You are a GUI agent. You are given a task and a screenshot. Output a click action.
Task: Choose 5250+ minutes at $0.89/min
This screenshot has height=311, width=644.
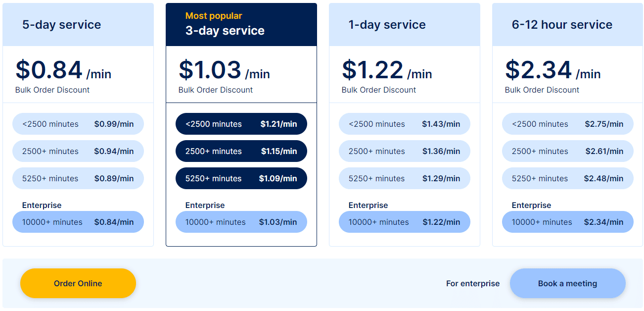click(x=78, y=178)
